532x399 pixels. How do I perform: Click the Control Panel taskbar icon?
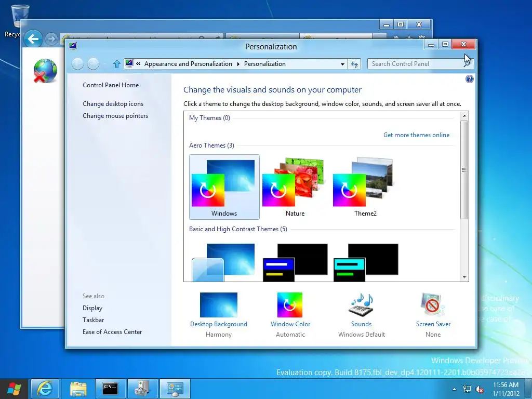[x=175, y=389]
